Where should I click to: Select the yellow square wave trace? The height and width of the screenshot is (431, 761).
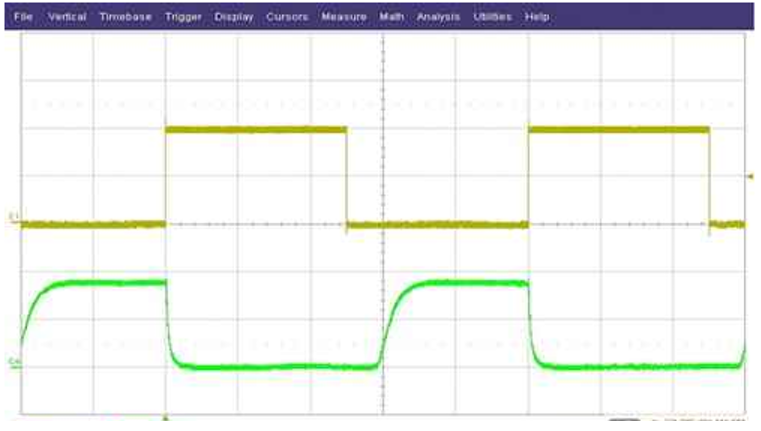click(255, 129)
